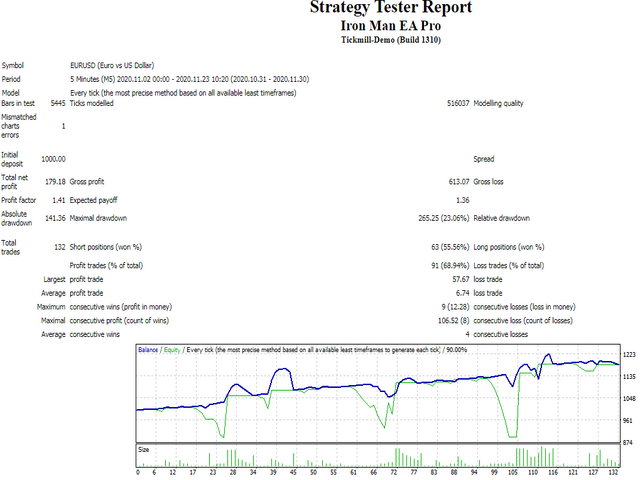The image size is (640, 480).
Task: Click the 'Long positions (won %)' label
Action: (509, 247)
